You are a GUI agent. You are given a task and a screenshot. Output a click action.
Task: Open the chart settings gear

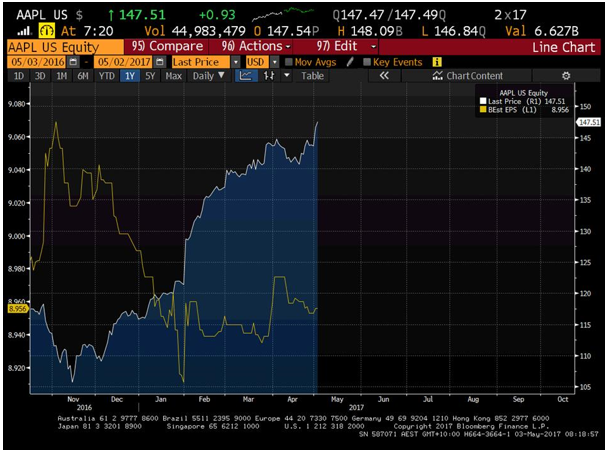tap(566, 76)
